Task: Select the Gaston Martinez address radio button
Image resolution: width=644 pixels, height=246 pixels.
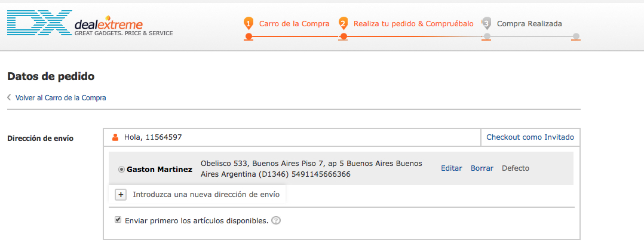Action: click(x=122, y=169)
